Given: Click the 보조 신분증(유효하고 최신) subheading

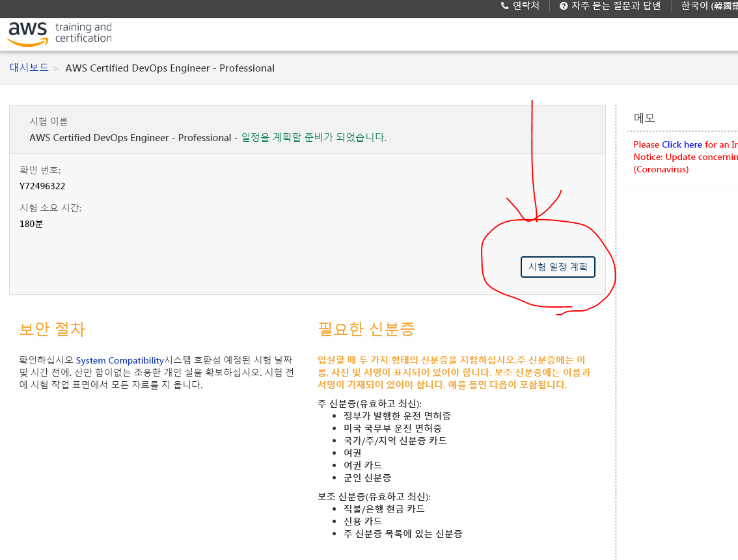Looking at the screenshot, I should coord(374,496).
